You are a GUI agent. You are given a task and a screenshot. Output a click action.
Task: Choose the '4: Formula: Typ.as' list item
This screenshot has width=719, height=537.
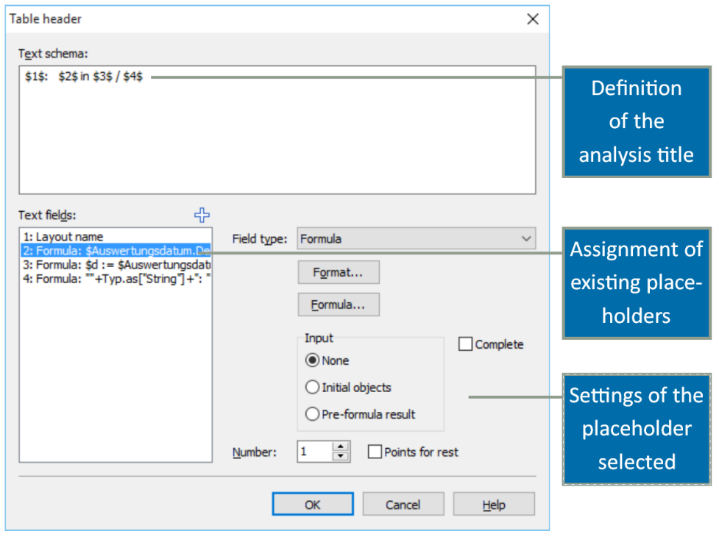point(115,278)
